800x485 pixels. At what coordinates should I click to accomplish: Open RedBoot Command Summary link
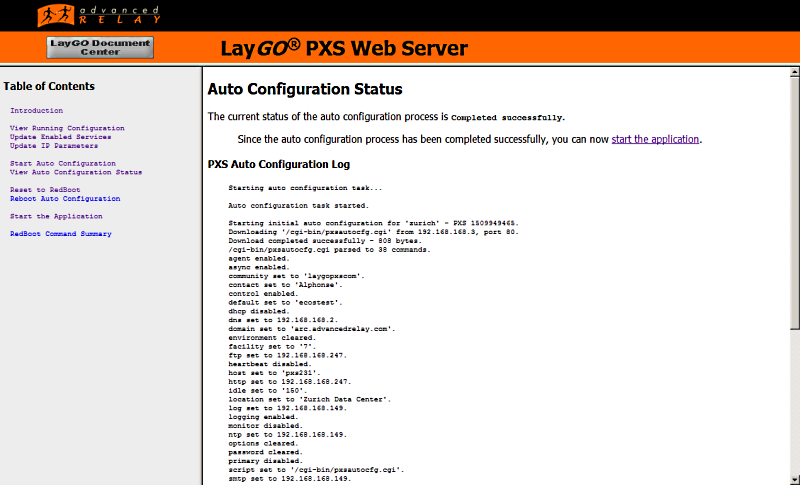(61, 234)
